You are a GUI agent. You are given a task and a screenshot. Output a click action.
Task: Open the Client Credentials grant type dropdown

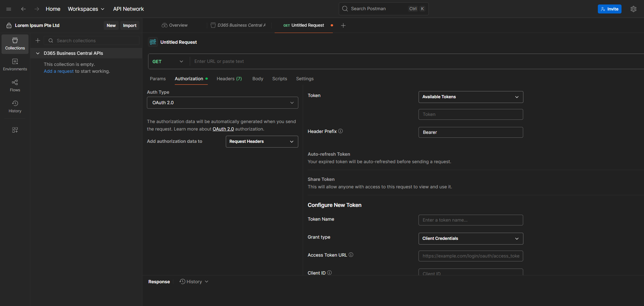coord(471,239)
